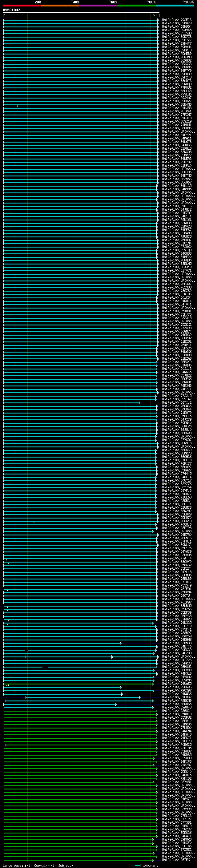Viewport: 197px width, 868px height.
Task: Click the Large gaps legend text
Action: (x=38, y=865)
